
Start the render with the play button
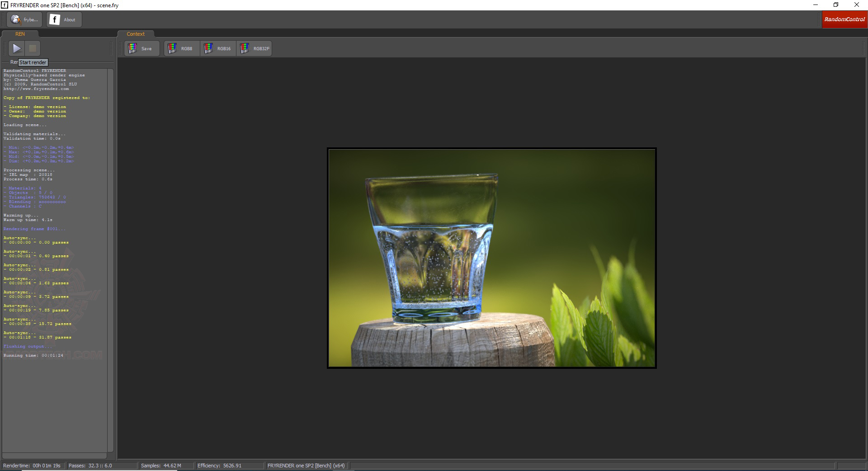click(x=17, y=48)
